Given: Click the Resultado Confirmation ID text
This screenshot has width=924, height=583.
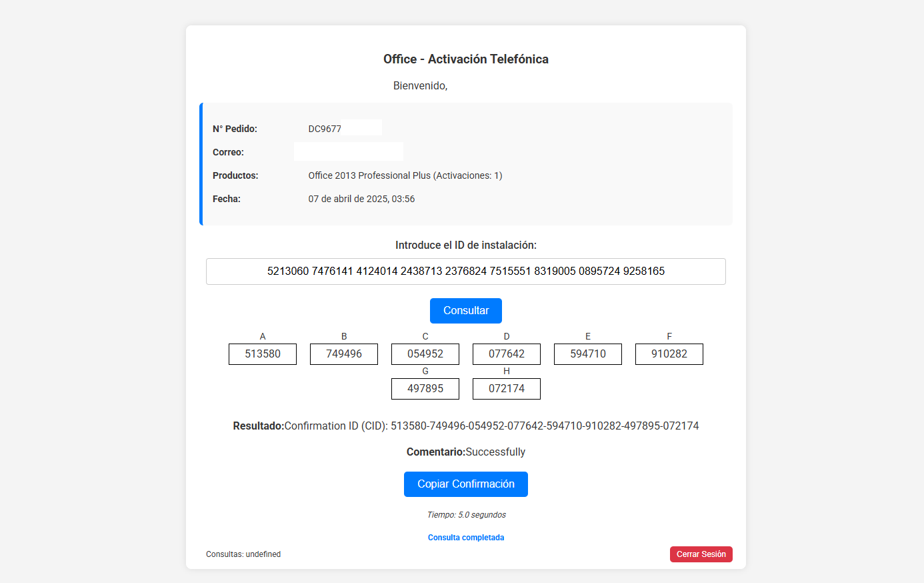Looking at the screenshot, I should pyautogui.click(x=465, y=426).
